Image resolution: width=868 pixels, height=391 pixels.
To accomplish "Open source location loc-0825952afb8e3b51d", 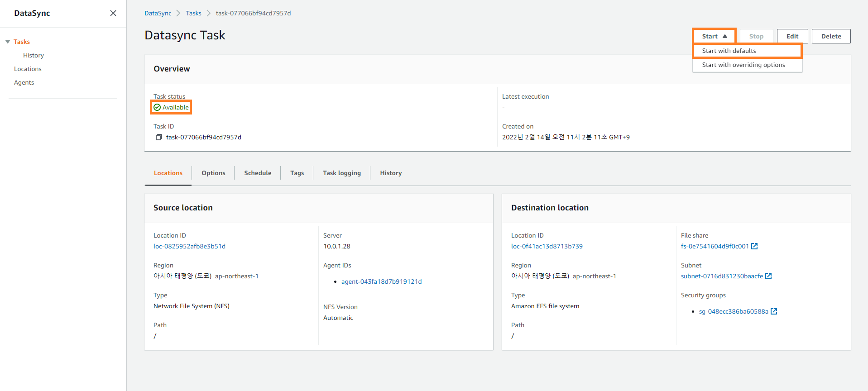I will [x=189, y=246].
